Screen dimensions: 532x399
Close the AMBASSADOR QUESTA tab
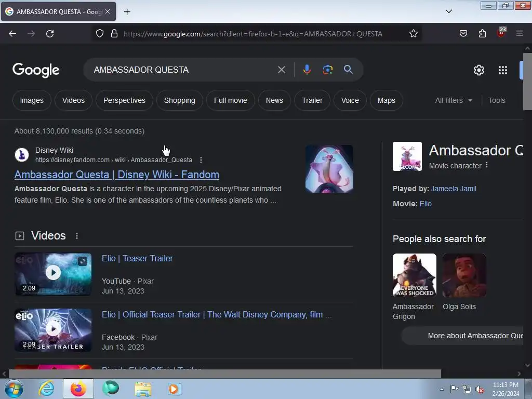108,11
